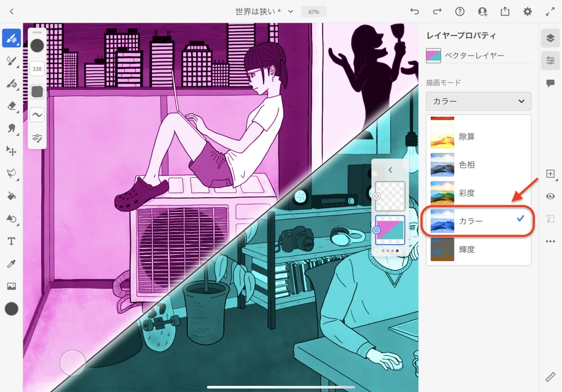The height and width of the screenshot is (392, 562).
Task: Open the Layer Properties sliders icon
Action: point(550,61)
